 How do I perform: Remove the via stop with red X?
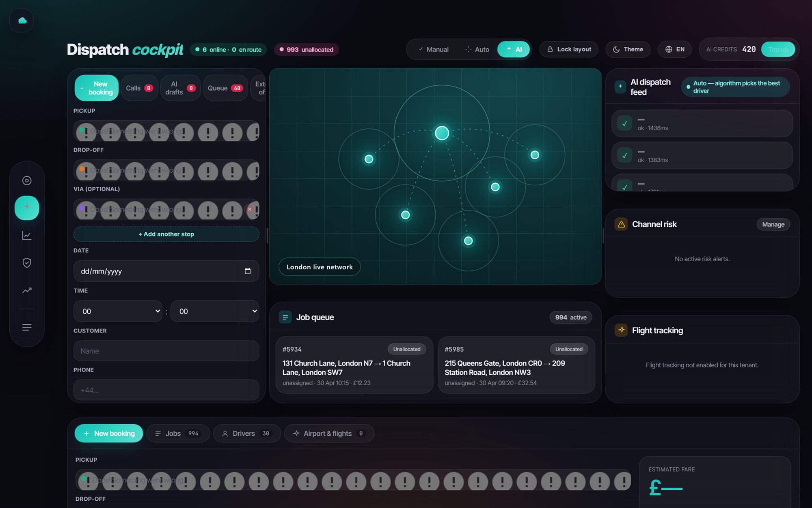click(x=250, y=209)
